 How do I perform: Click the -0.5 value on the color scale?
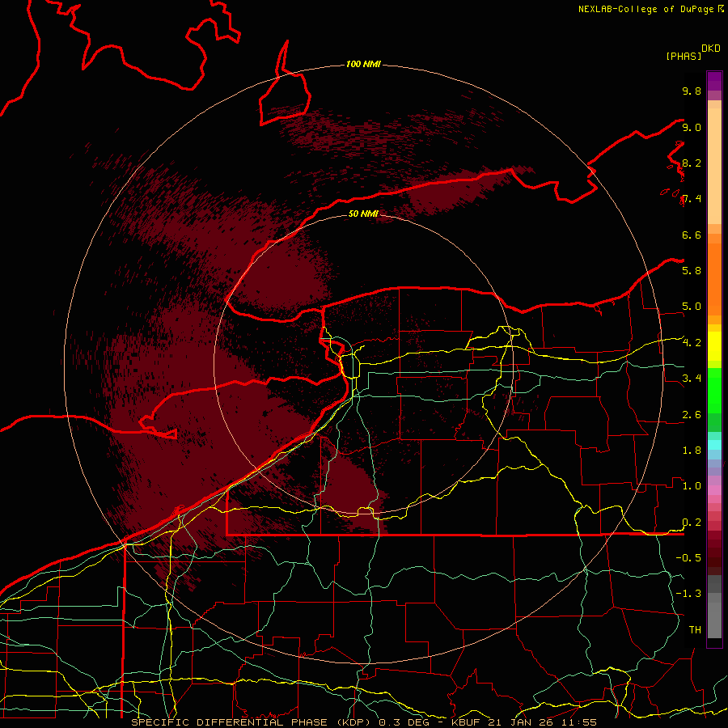[688, 558]
